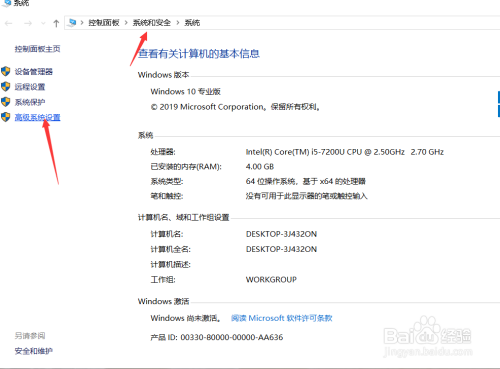Select the 产品 ID 00330-80000-00000-AA636 text
500x369 pixels.
[217, 337]
